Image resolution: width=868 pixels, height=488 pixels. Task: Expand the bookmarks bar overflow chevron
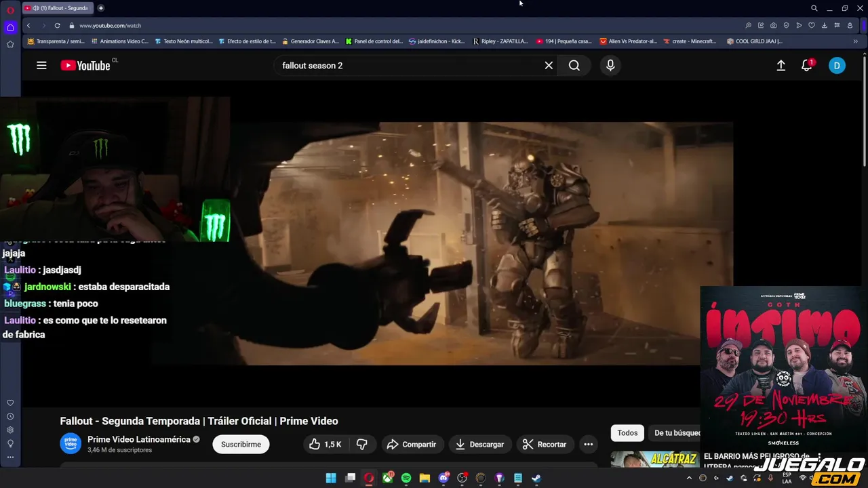[x=855, y=41]
